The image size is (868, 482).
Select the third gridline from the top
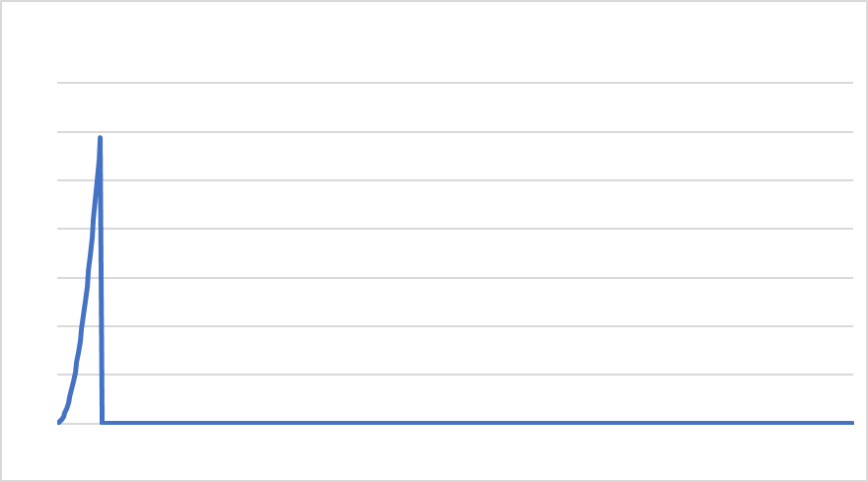(455, 180)
